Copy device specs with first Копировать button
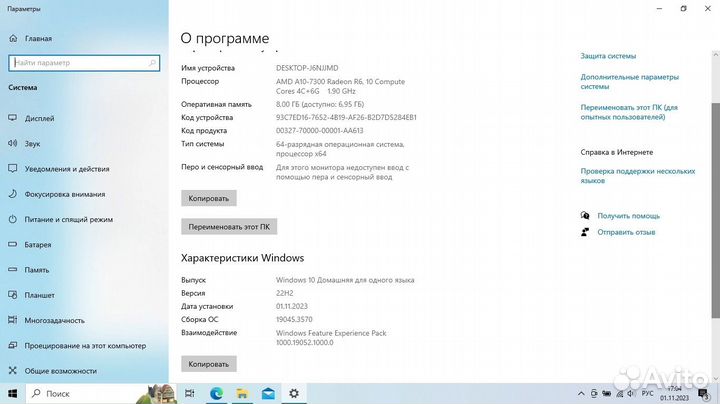Screen dimensions: 720x404 pos(208,198)
